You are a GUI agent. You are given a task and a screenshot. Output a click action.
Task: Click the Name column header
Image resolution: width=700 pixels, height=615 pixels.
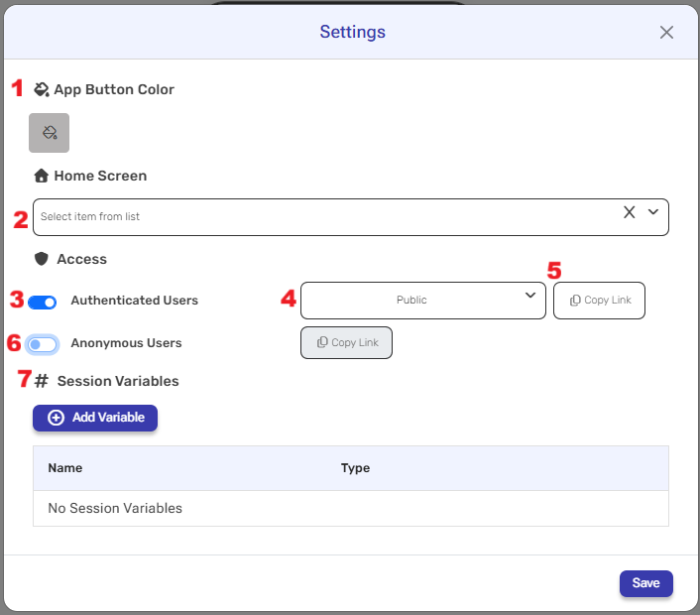point(65,468)
